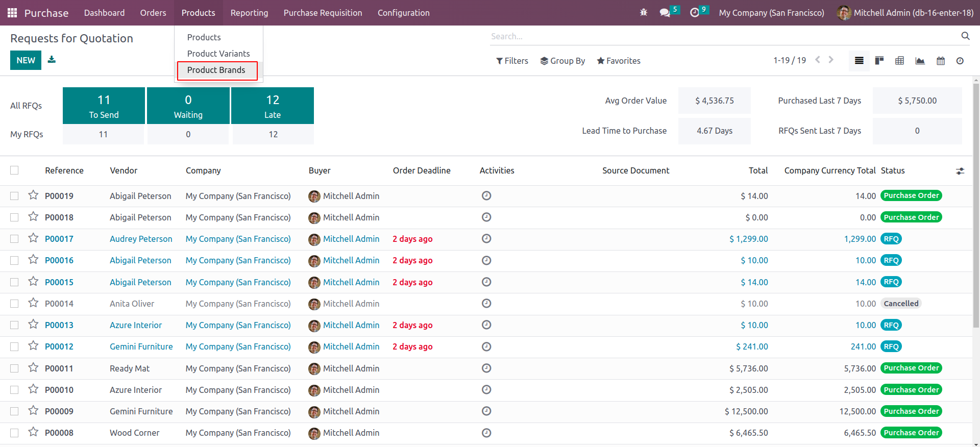Switch to activity view
Screen dimensions: 980x447
coord(960,61)
